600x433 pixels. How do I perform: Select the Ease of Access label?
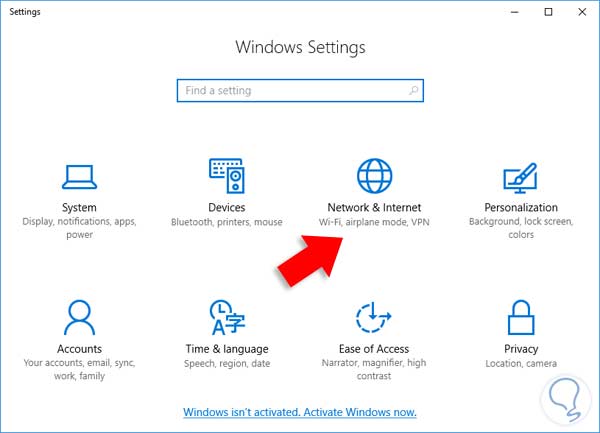(x=374, y=349)
